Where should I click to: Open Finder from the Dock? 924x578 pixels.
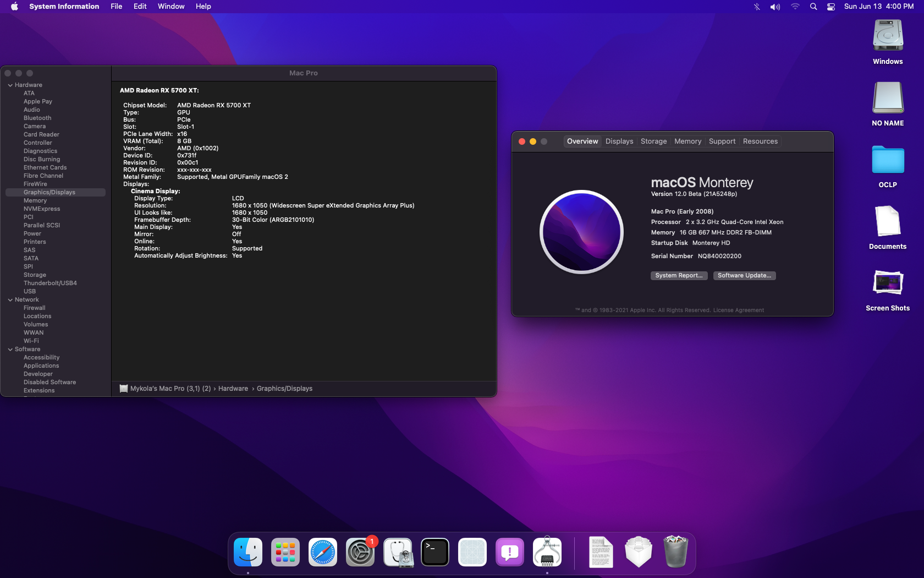pos(248,552)
